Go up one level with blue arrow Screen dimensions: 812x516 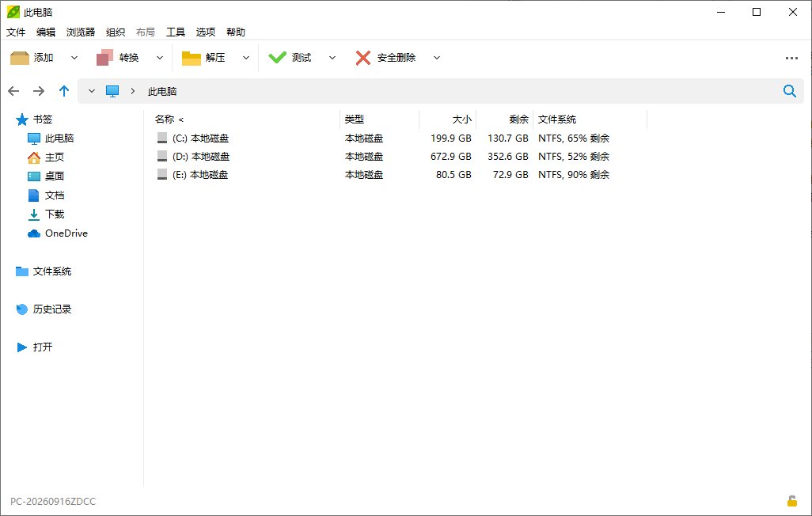64,91
